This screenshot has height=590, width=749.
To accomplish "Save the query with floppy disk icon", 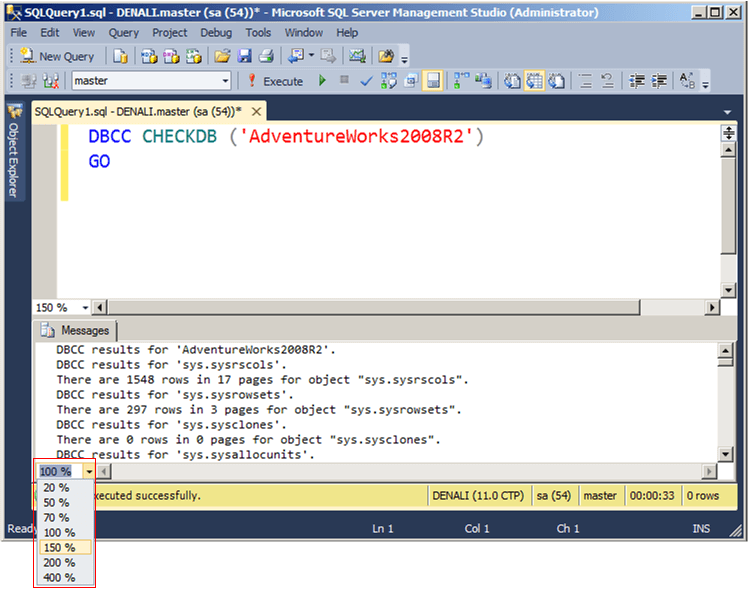I will coord(245,56).
